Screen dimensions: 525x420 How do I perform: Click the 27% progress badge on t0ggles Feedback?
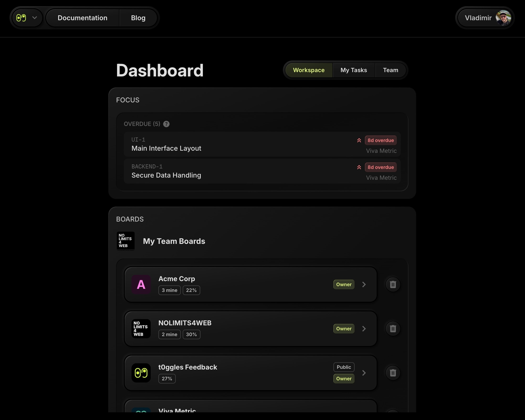coord(167,379)
